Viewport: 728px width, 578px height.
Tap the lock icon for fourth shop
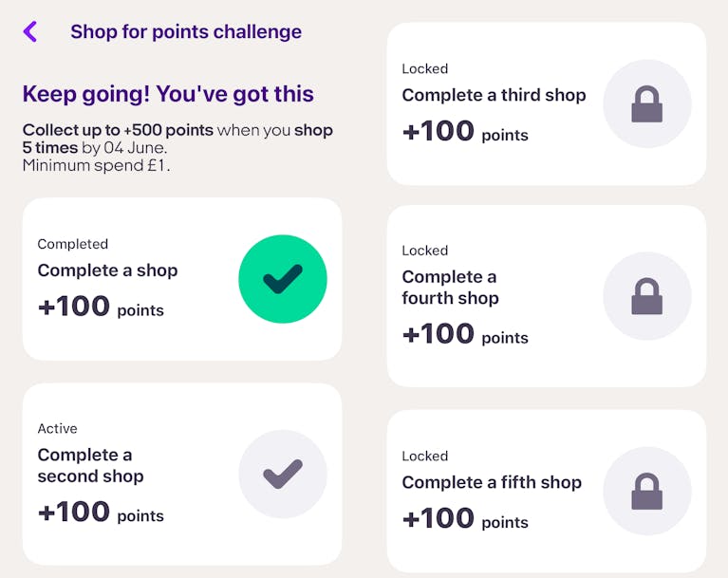click(647, 296)
